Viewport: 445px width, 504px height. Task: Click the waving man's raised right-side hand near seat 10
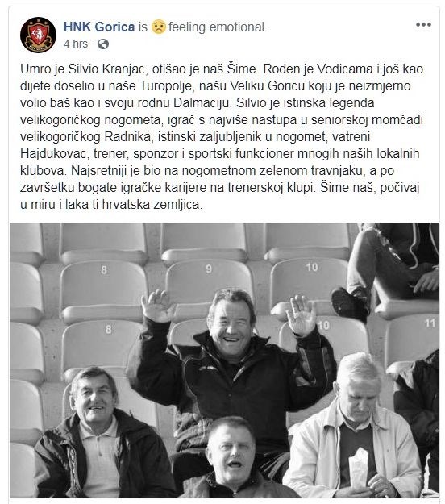(301, 315)
